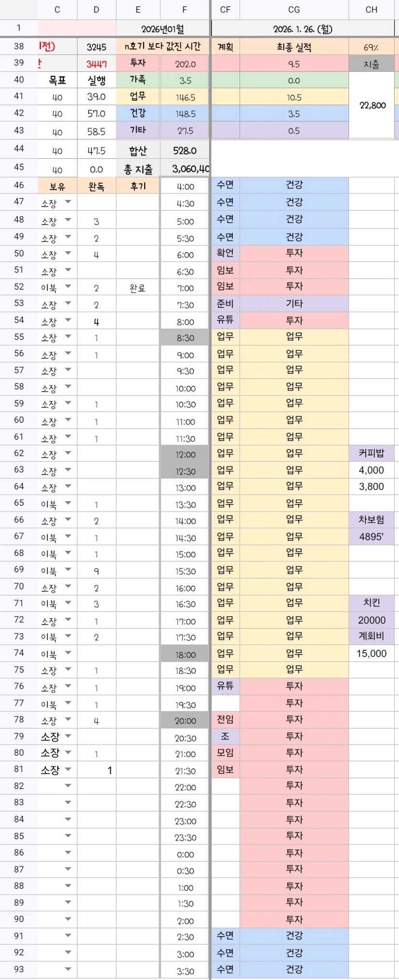This screenshot has width=399, height=980.
Task: Expand the 이북 dropdown in row 52
Action: point(68,286)
